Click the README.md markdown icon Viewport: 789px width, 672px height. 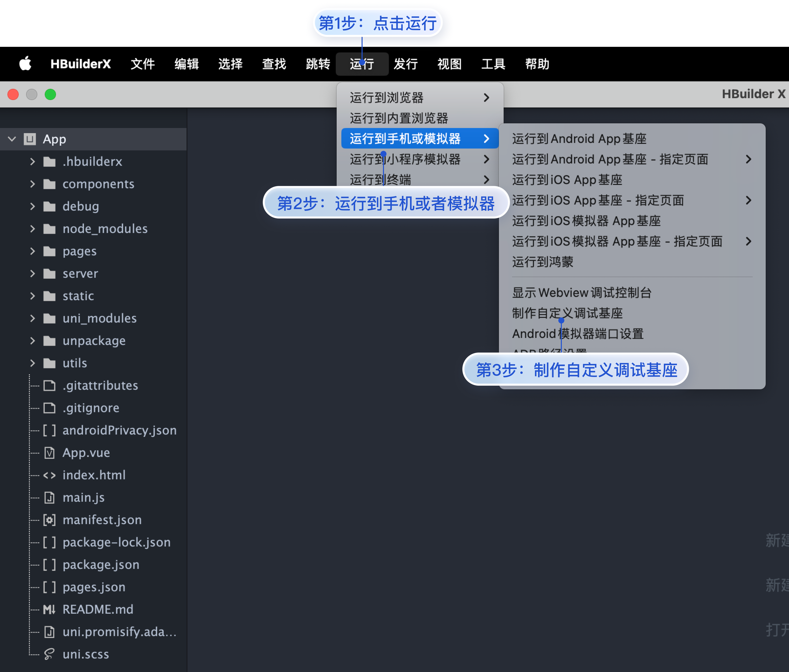coord(49,609)
